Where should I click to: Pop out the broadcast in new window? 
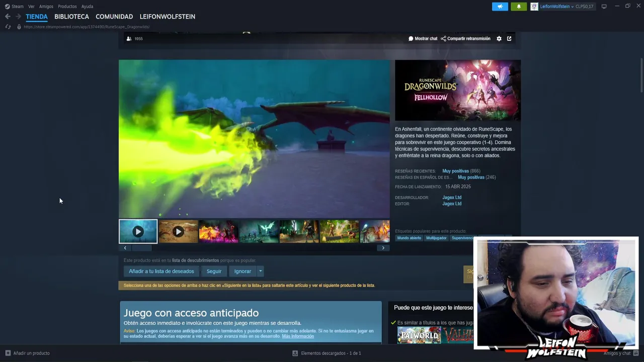click(509, 39)
